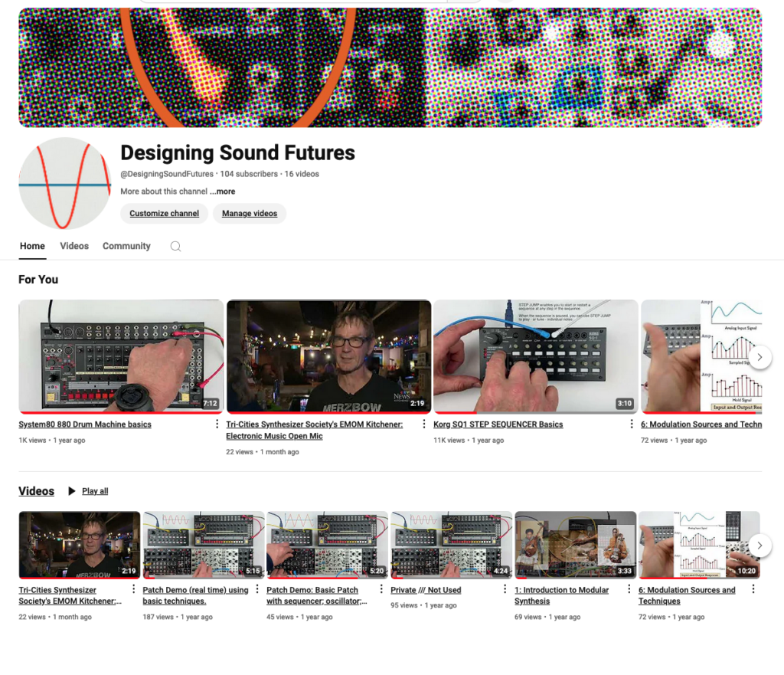Screen dimensions: 784x675
Task: Switch to the Videos tab
Action: coord(74,246)
